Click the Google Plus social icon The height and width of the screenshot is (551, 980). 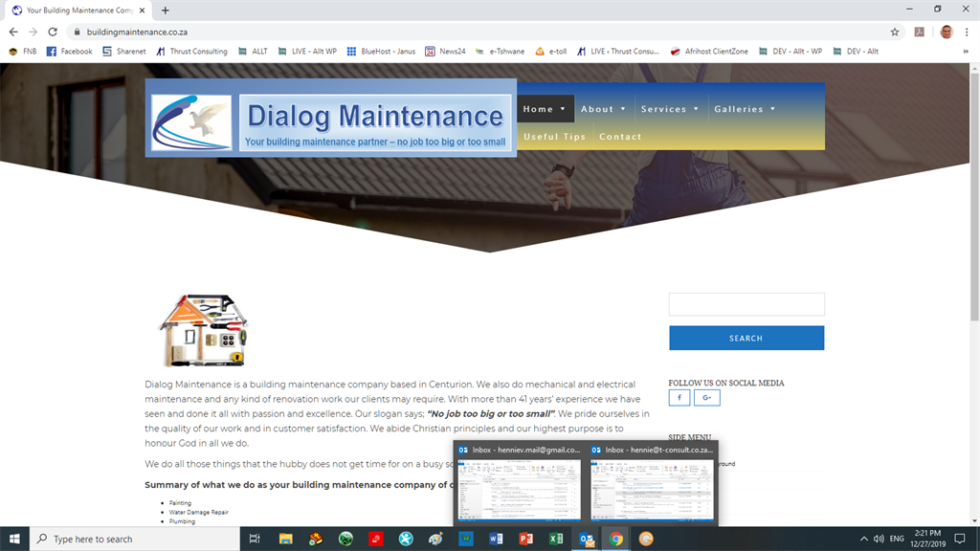pyautogui.click(x=706, y=398)
